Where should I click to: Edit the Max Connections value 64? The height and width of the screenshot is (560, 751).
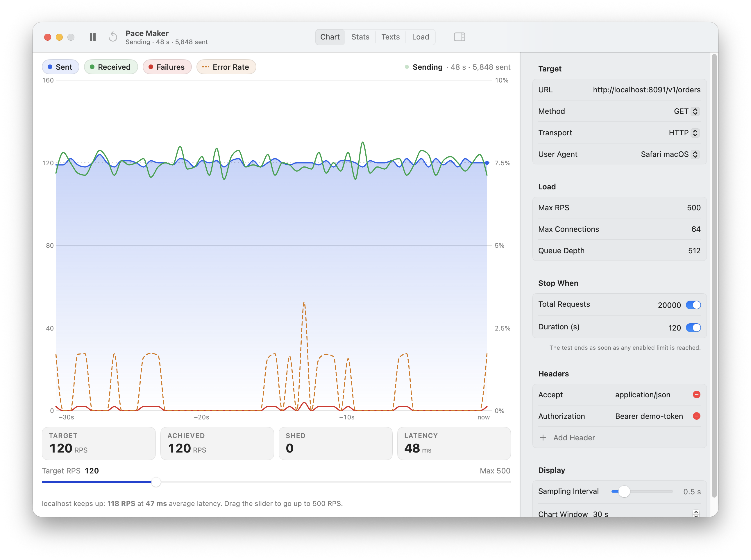click(x=695, y=229)
